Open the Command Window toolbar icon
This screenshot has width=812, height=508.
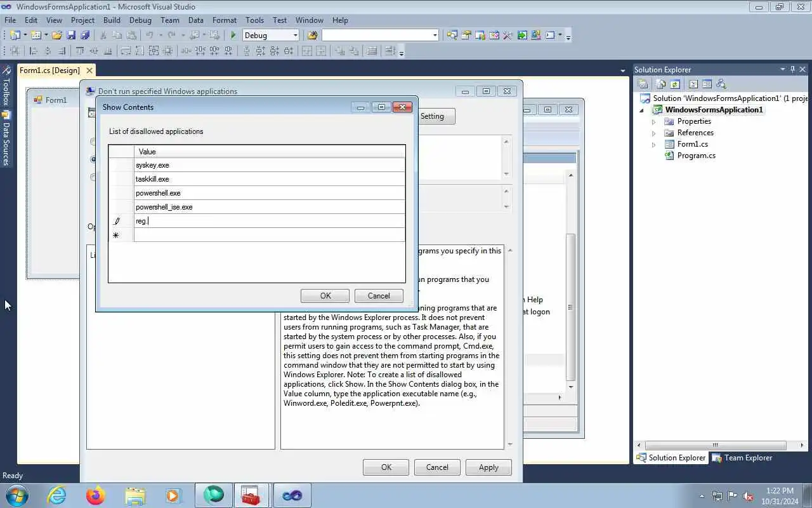(550, 36)
